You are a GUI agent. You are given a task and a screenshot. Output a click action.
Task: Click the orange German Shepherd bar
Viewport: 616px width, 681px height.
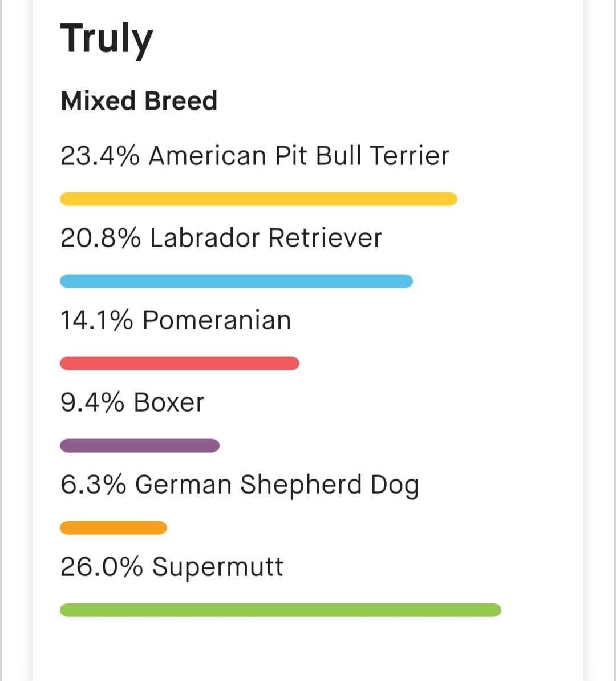coord(114,527)
